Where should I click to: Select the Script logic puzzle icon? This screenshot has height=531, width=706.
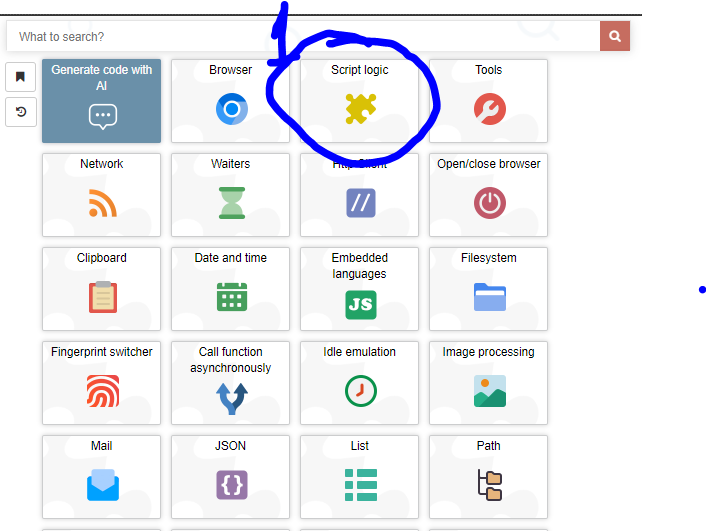(360, 108)
